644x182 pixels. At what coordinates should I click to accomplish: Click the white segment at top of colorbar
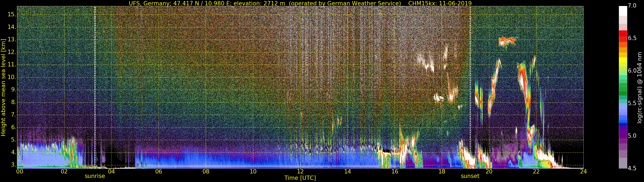(623, 11)
